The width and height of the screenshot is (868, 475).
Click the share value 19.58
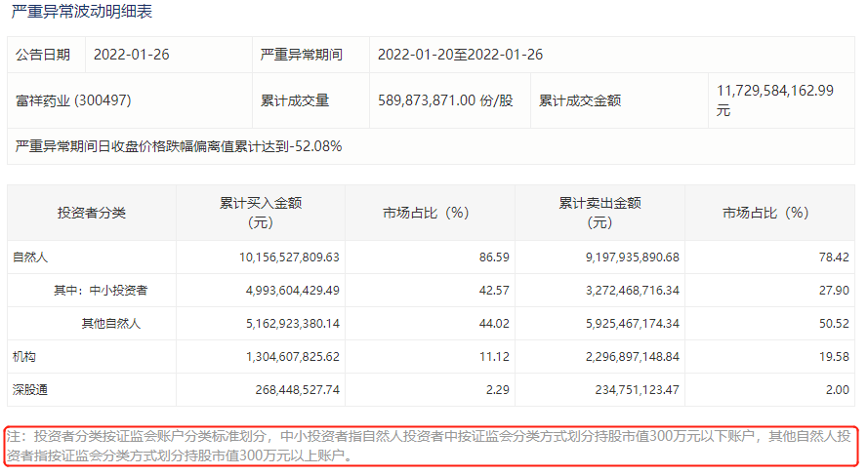(x=834, y=357)
